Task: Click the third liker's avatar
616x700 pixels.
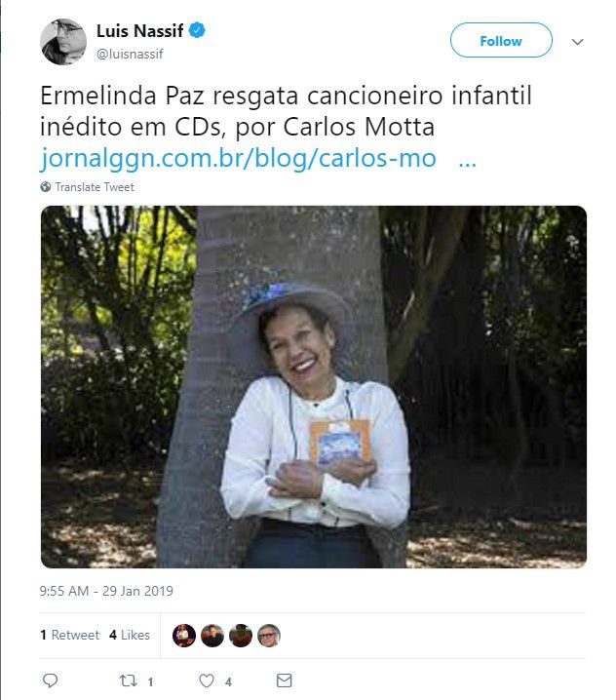Action: [241, 636]
